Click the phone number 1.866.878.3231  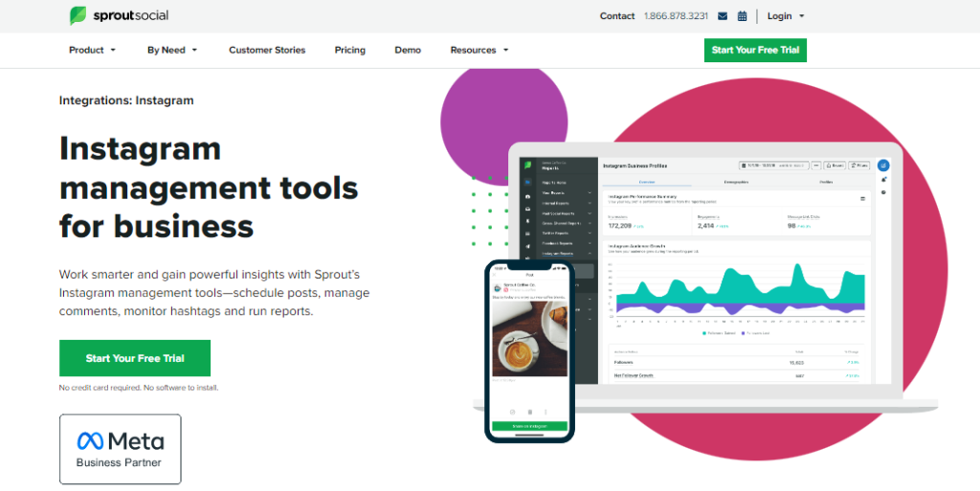click(x=676, y=16)
